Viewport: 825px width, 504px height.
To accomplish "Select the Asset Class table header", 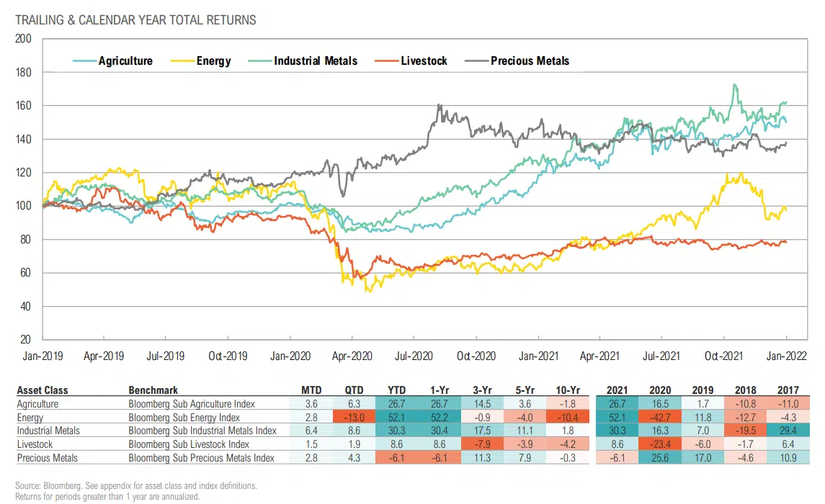I will coord(42,390).
